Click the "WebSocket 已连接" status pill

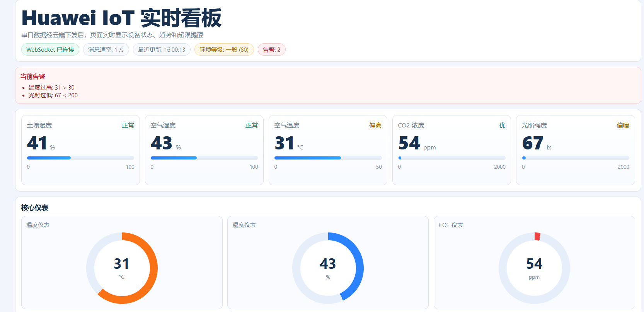coord(50,49)
